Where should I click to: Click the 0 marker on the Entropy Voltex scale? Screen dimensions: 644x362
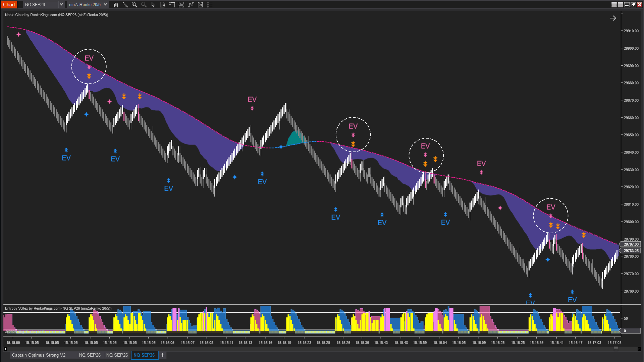[x=631, y=331]
